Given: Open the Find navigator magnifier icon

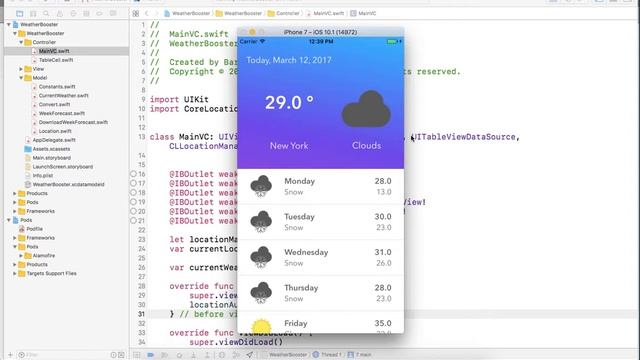Looking at the screenshot, I should coord(46,13).
